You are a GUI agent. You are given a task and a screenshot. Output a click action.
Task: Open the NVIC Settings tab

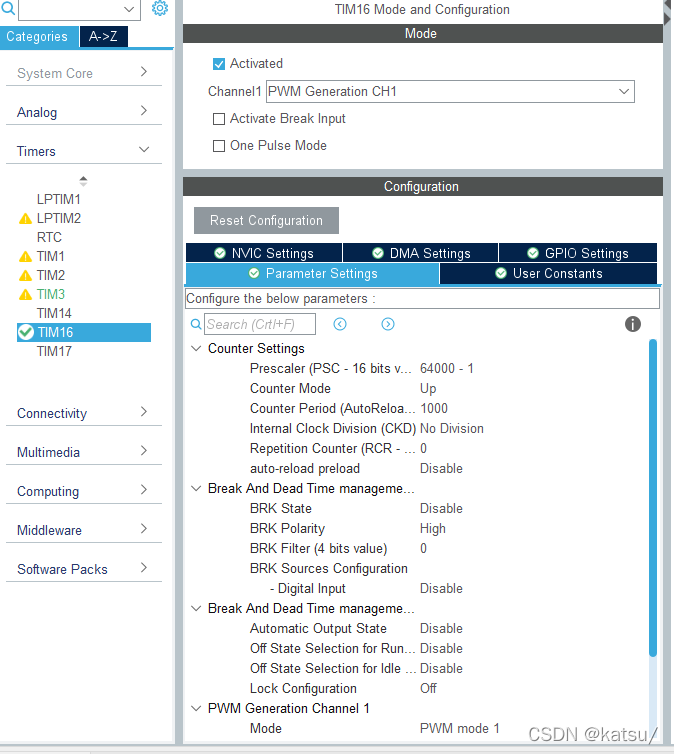pos(264,253)
